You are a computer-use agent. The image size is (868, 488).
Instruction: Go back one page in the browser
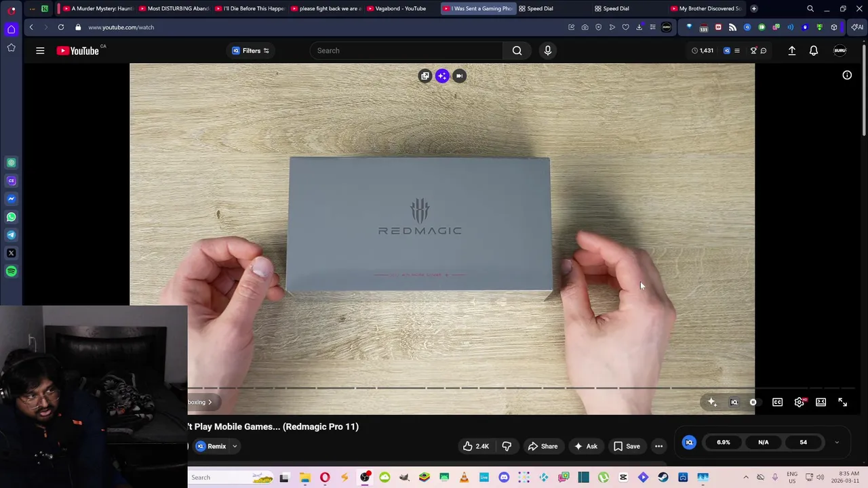pyautogui.click(x=31, y=27)
